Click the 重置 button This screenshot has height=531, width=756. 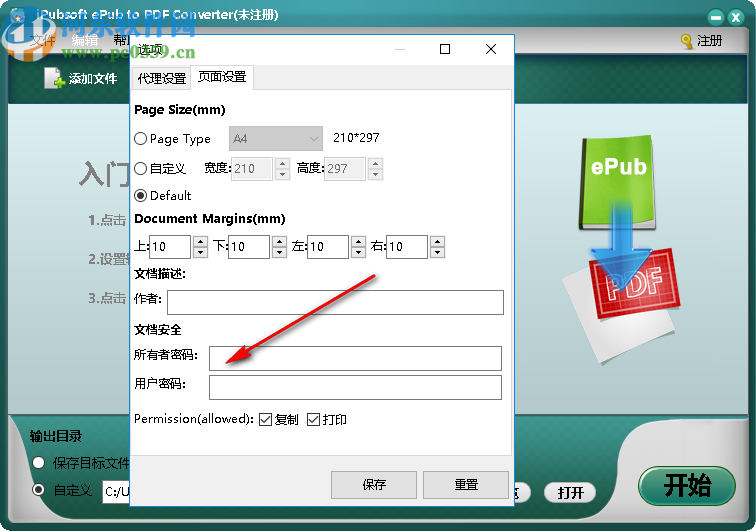466,485
